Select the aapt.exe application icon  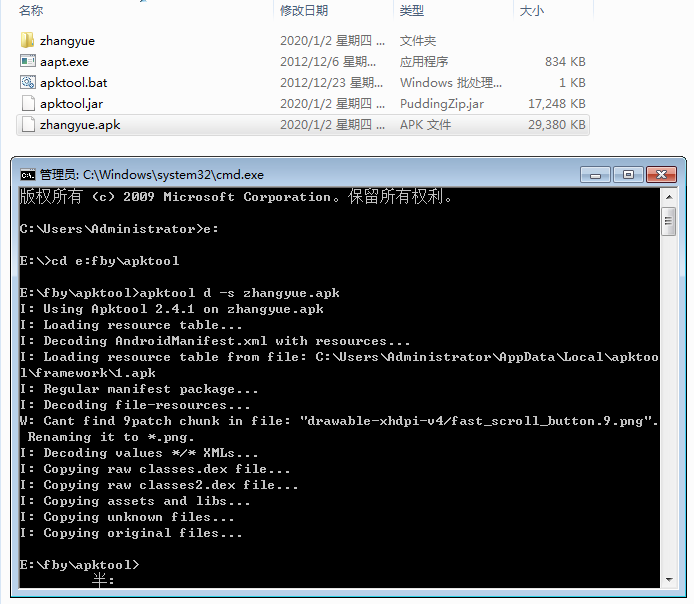click(x=27, y=61)
